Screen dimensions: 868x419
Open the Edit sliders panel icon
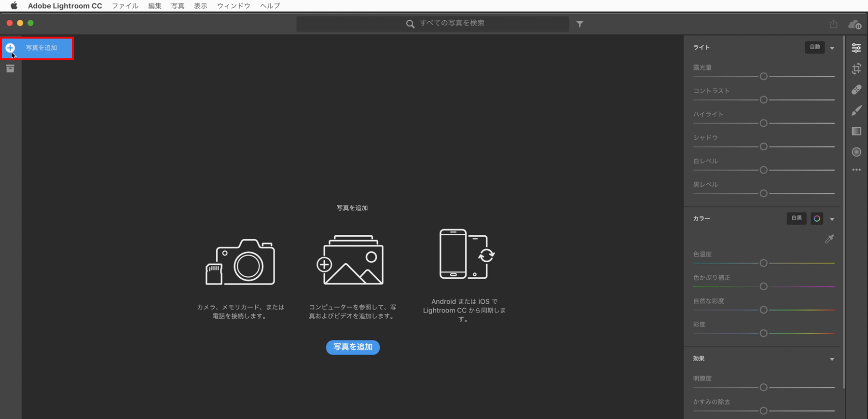point(856,48)
